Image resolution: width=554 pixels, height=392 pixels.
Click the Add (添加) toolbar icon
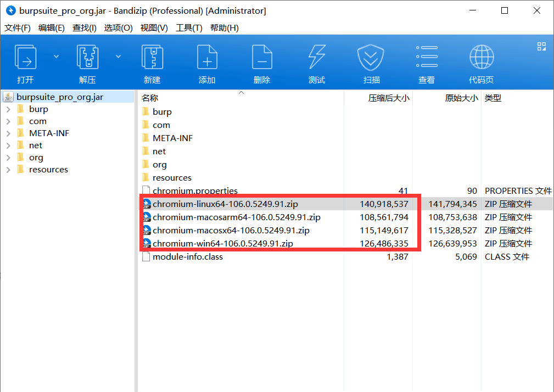coord(207,57)
